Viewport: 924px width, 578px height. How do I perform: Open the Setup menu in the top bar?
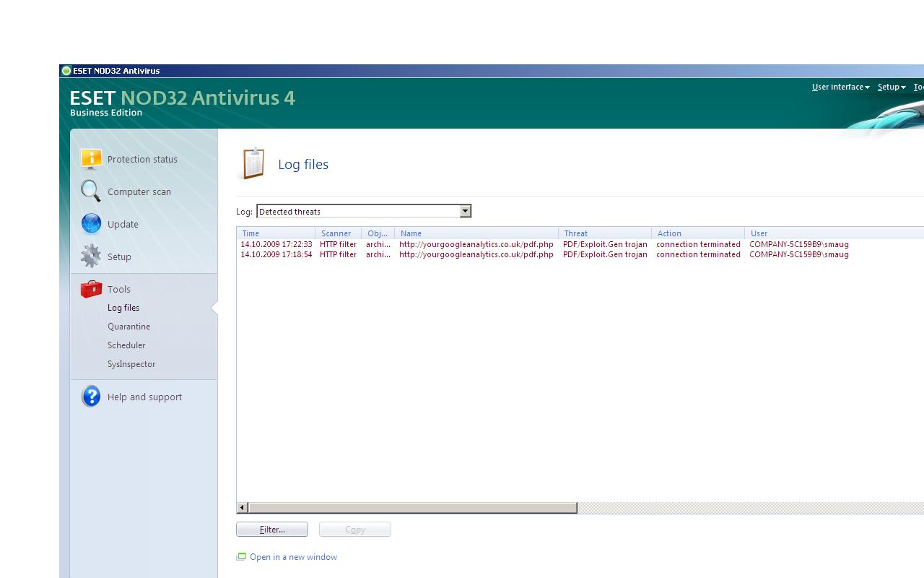point(892,87)
